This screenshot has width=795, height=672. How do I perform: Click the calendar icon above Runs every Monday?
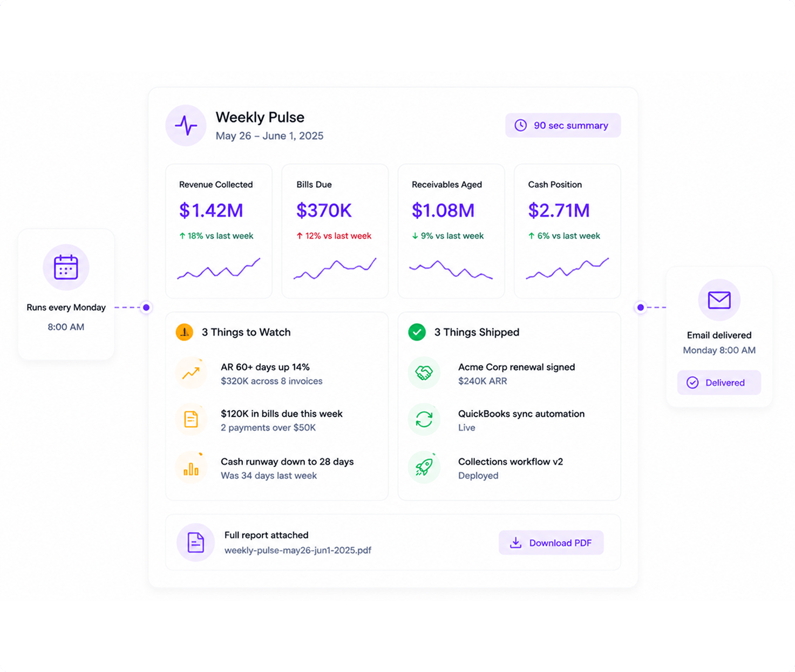pos(66,267)
